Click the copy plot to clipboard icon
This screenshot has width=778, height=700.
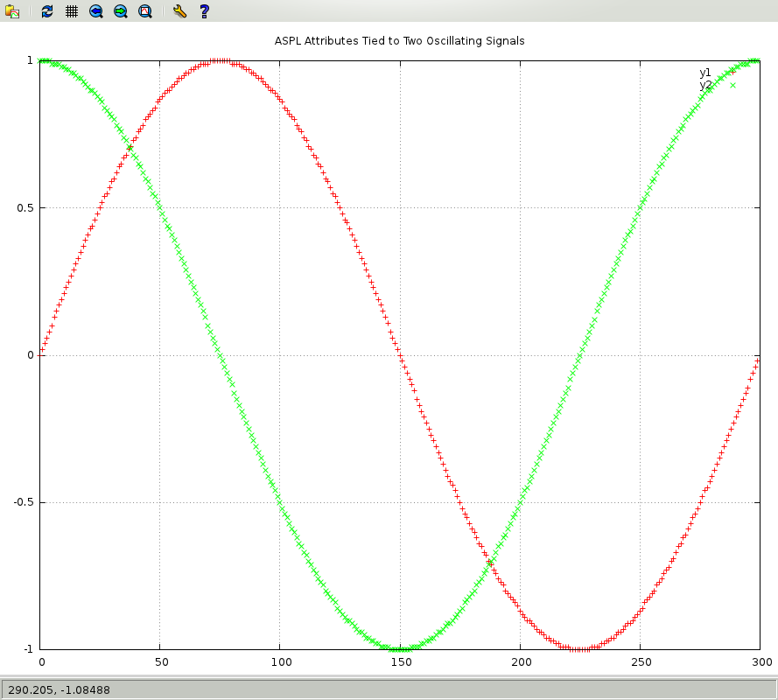pyautogui.click(x=12, y=11)
